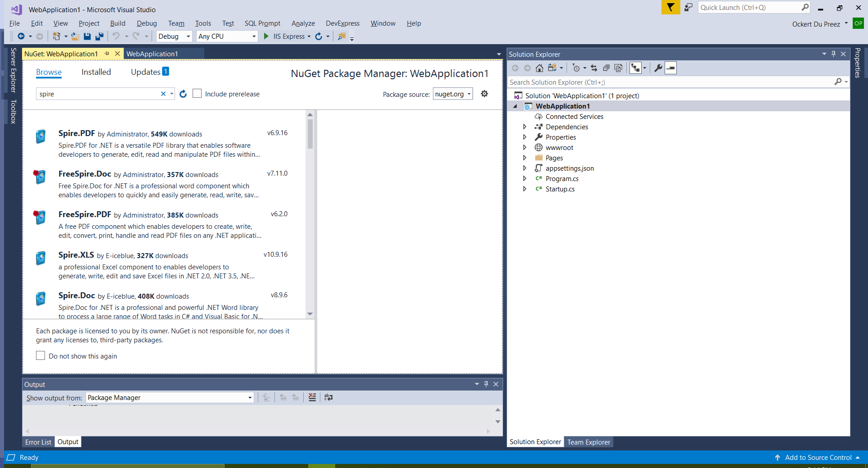Image resolution: width=868 pixels, height=468 pixels.
Task: Toggle the nested-files view icon in Solution Explorer
Action: click(635, 68)
